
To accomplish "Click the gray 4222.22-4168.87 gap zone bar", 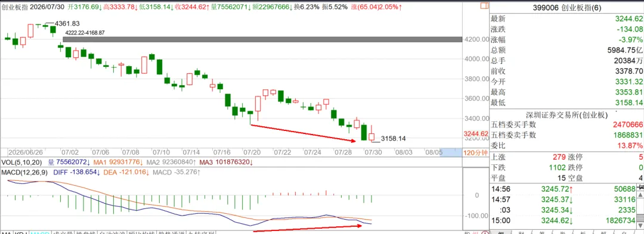I will 262,39.
